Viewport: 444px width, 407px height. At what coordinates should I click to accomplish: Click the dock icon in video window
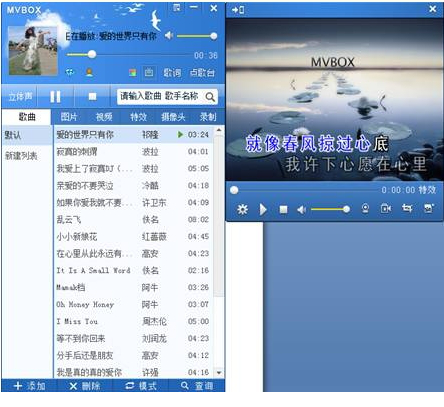pyautogui.click(x=238, y=10)
